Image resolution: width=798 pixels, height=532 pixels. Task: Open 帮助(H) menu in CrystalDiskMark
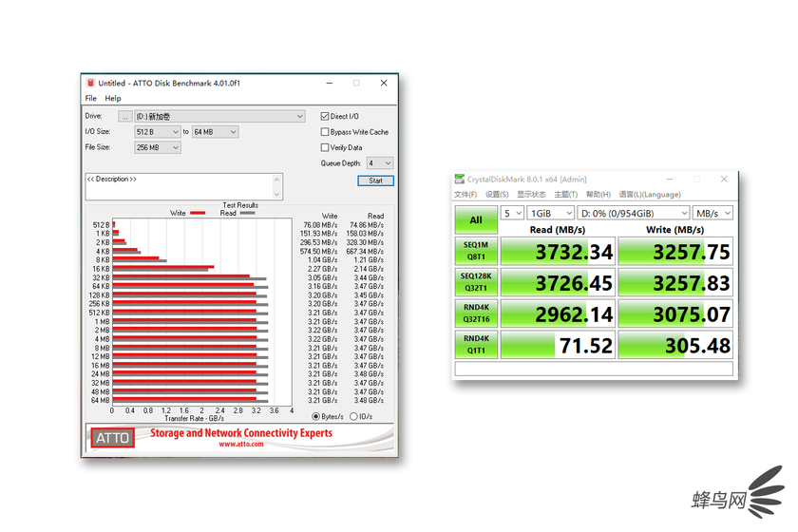click(x=598, y=195)
